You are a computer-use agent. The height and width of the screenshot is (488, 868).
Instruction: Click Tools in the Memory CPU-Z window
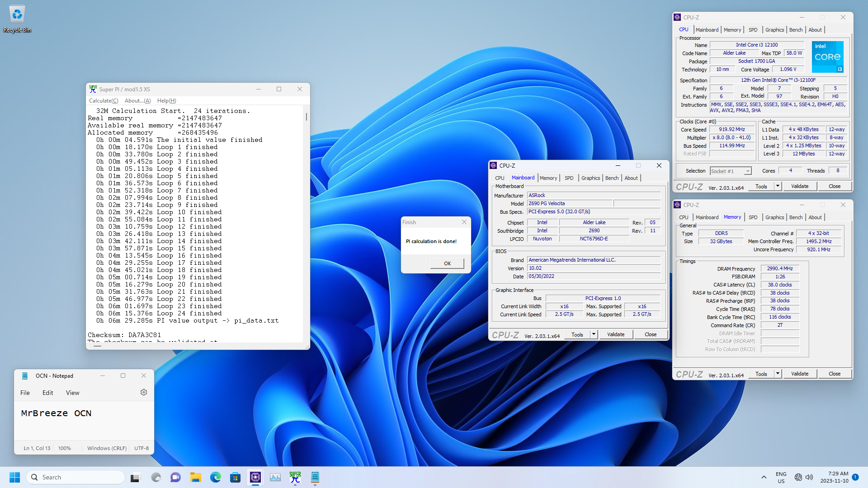pyautogui.click(x=761, y=374)
